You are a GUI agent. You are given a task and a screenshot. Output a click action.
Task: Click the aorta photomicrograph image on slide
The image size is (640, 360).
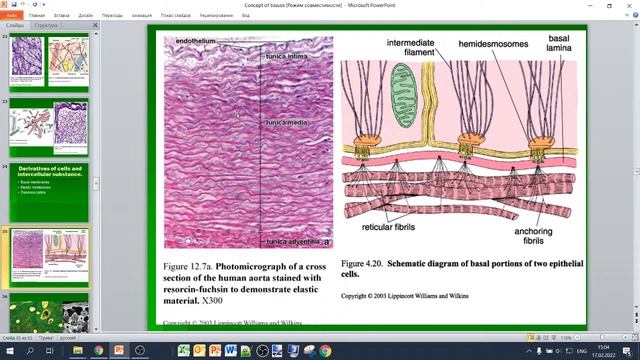[x=249, y=142]
